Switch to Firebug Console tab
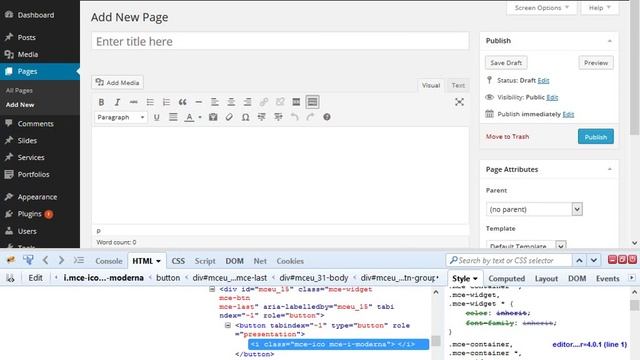This screenshot has height=360, width=640. pos(109,261)
